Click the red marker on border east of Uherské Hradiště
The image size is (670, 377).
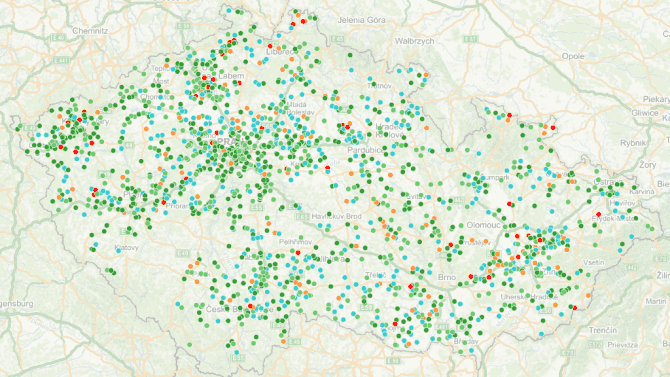pos(575,308)
